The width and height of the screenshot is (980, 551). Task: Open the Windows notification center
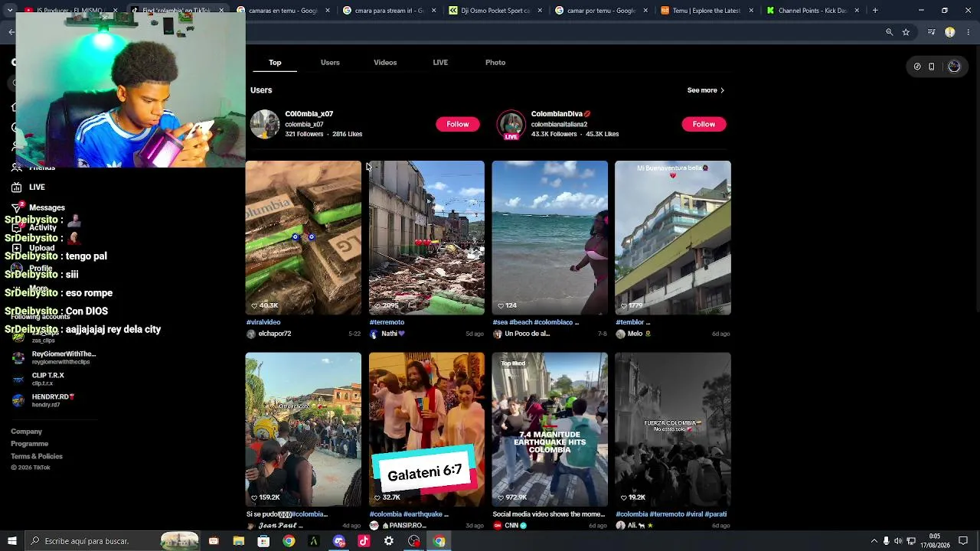coord(963,541)
